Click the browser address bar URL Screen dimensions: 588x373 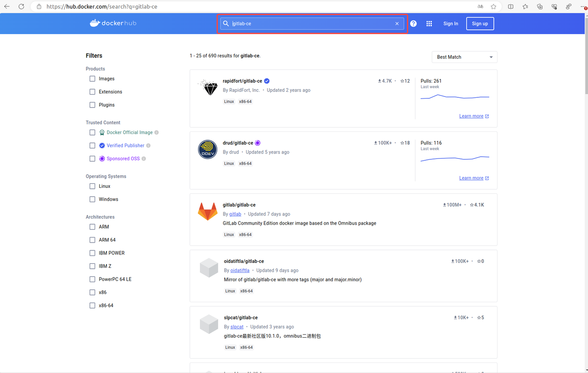click(x=102, y=6)
